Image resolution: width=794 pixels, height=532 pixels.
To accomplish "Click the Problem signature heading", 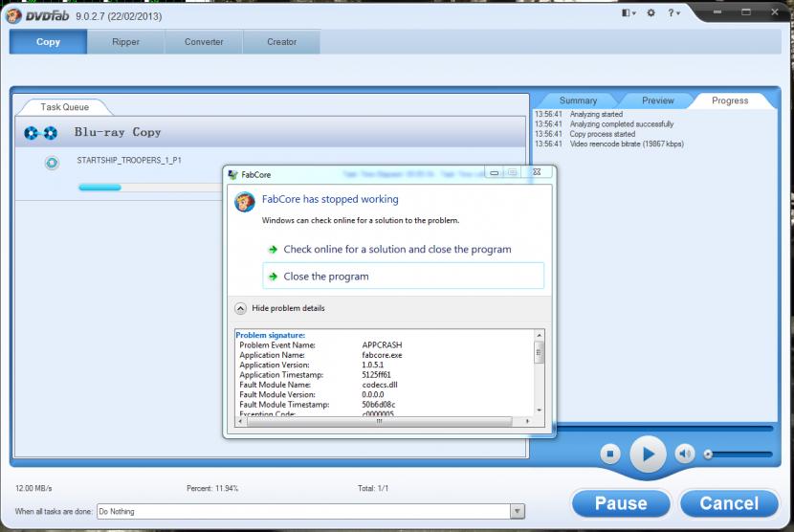I will click(271, 335).
